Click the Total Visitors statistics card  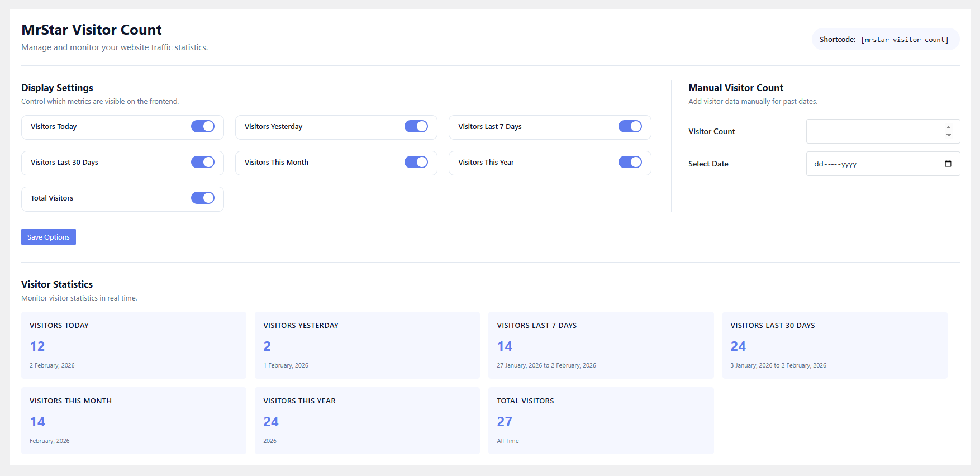601,421
